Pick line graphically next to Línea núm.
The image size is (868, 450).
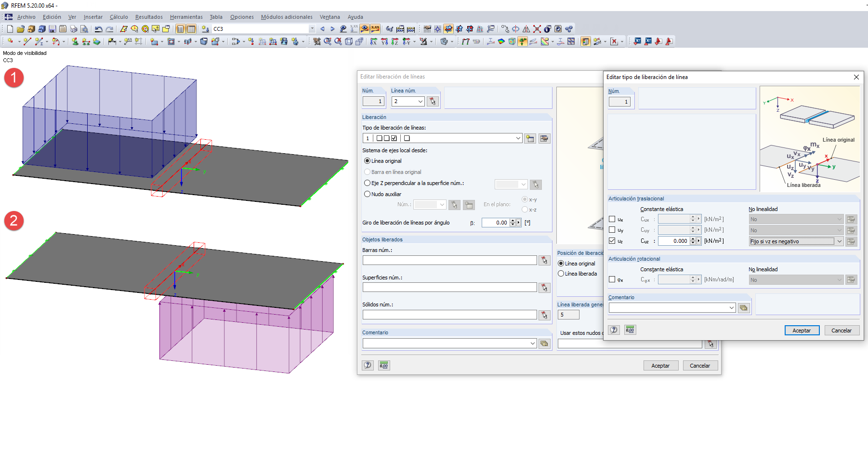click(433, 101)
